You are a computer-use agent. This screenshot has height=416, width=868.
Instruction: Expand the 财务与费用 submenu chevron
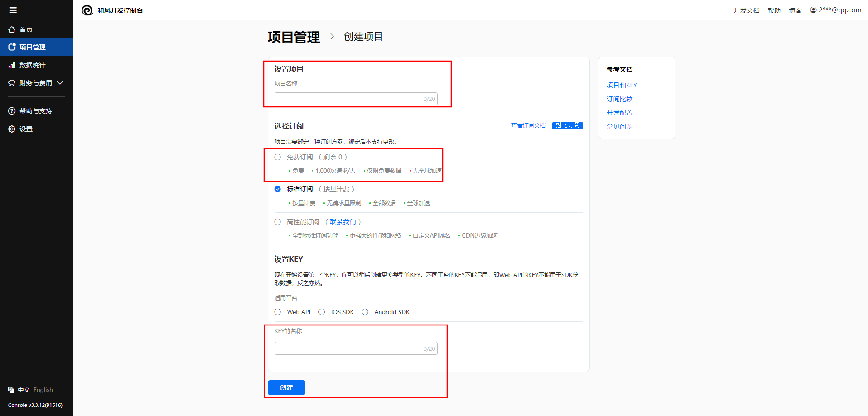pyautogui.click(x=59, y=83)
